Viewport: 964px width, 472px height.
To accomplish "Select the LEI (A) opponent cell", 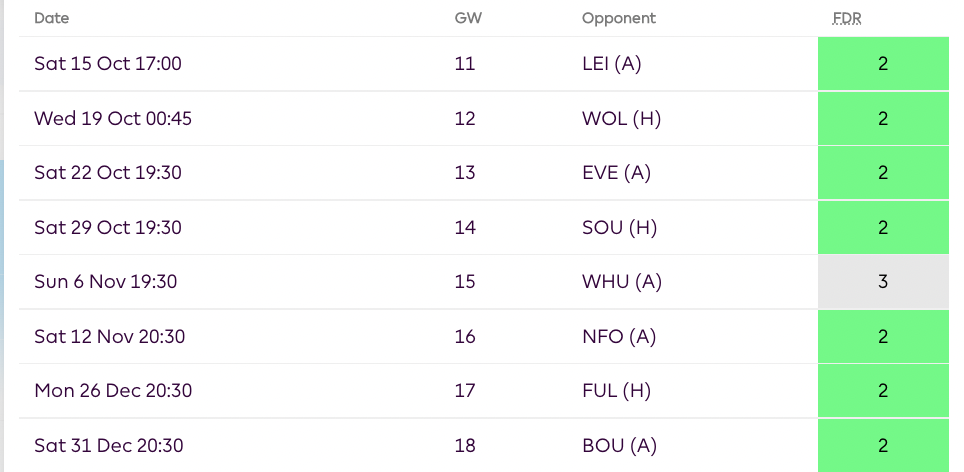I will 611,64.
